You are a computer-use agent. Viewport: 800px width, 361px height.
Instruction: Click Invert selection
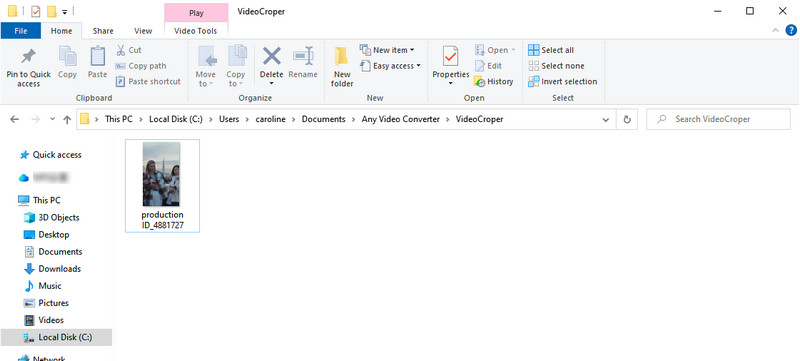[563, 82]
